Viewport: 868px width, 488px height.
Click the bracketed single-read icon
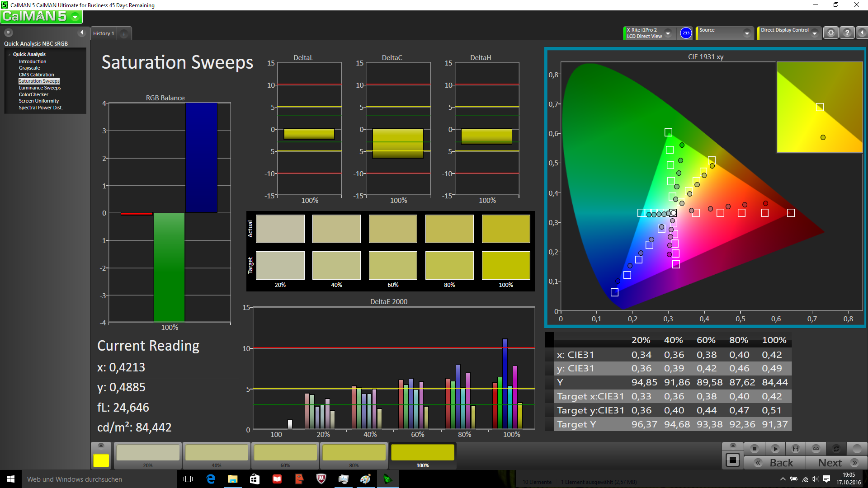pyautogui.click(x=795, y=449)
